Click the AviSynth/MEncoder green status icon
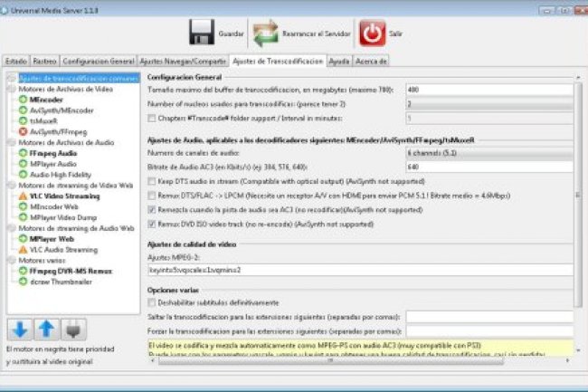 pyautogui.click(x=23, y=110)
